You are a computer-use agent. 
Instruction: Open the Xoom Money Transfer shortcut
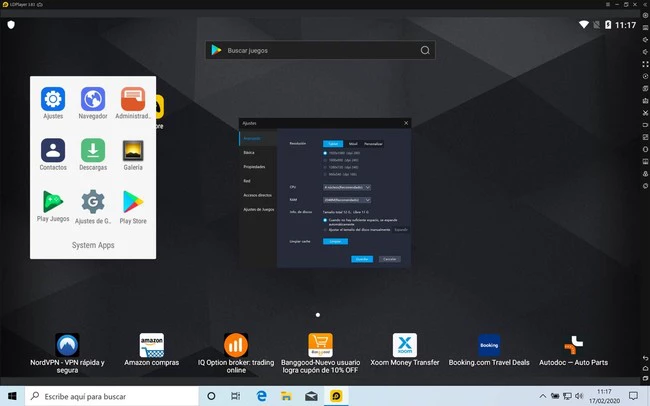[x=405, y=346]
